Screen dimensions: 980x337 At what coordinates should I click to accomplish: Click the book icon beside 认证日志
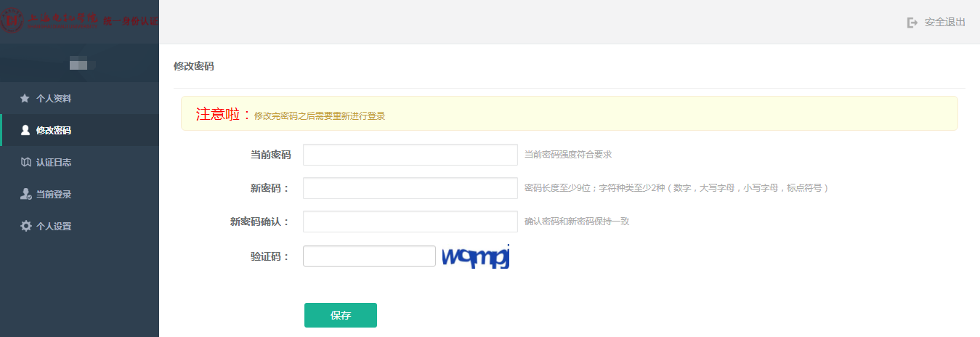[x=25, y=162]
